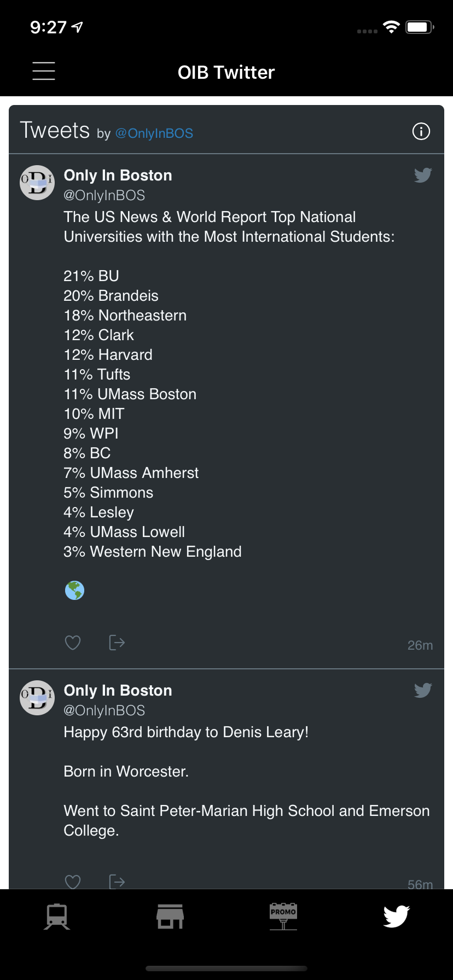Like the Denis Leary birthday tweet
Viewport: 453px width, 980px height.
[x=73, y=881]
